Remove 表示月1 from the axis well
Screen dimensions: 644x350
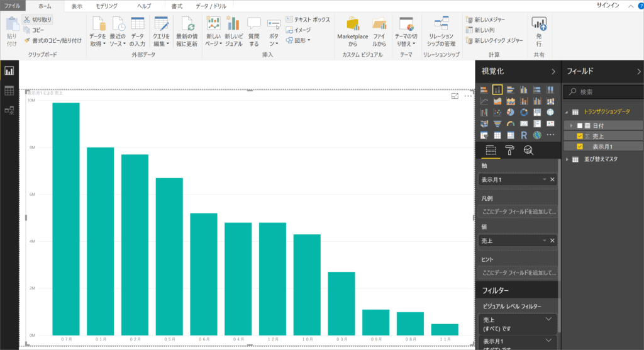[x=552, y=180]
